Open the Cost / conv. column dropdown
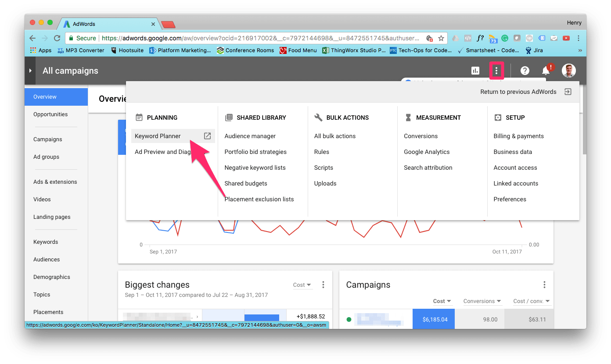The height and width of the screenshot is (364, 611). click(532, 301)
